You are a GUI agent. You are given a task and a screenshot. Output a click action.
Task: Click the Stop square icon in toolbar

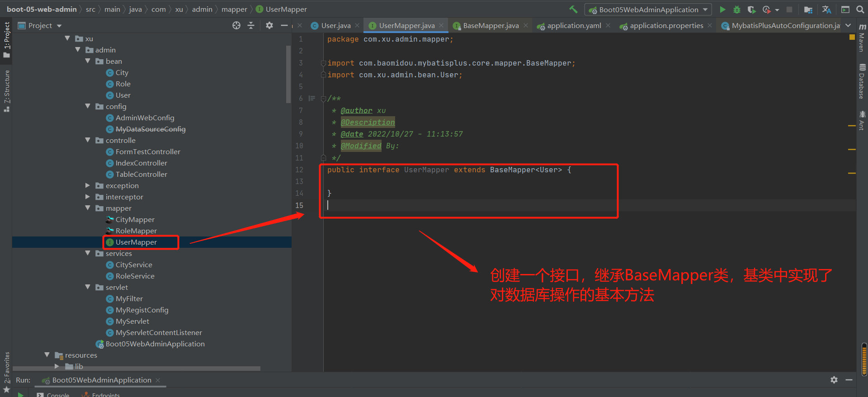789,9
